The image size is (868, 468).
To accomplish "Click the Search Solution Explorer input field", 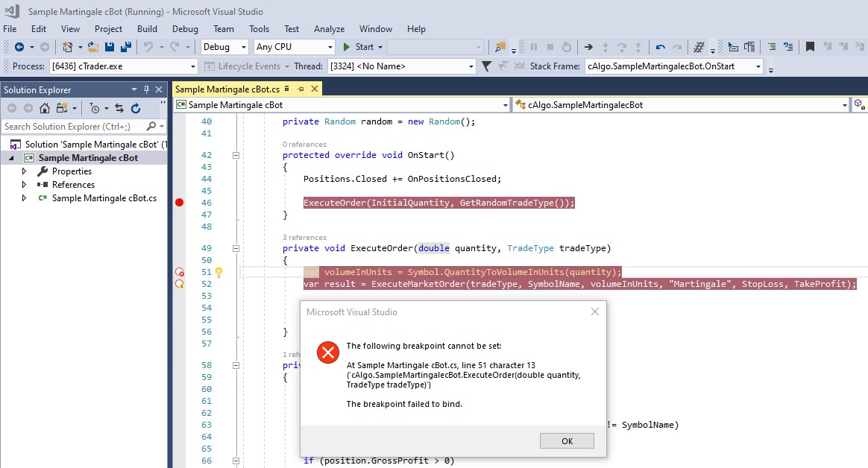I will click(72, 127).
